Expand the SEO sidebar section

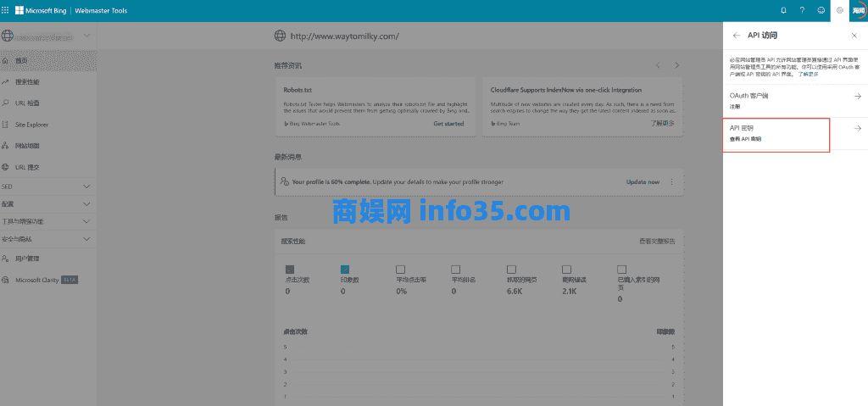(x=87, y=186)
